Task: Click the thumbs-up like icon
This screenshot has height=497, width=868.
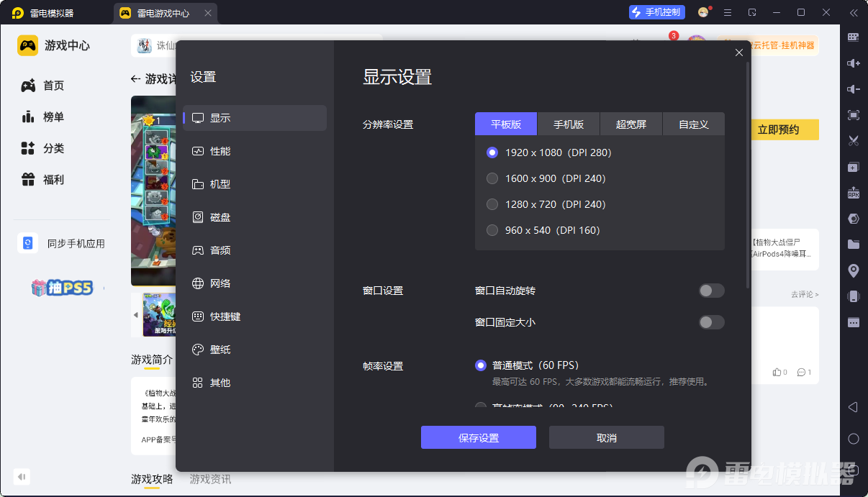Action: tap(777, 372)
